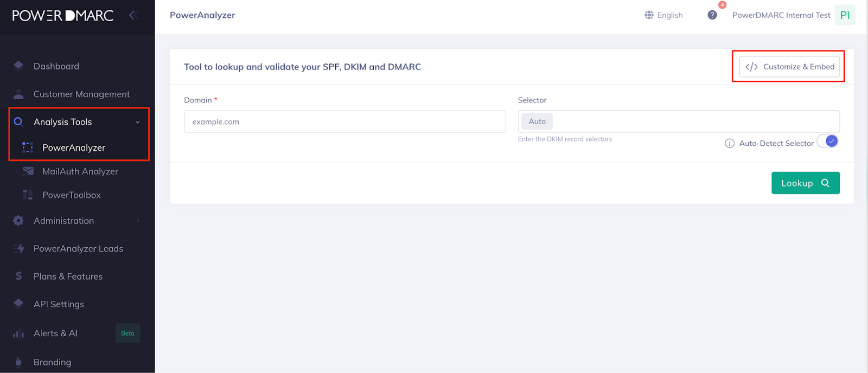Click 'Enter the DKIM record selectors' hint text

pyautogui.click(x=565, y=139)
